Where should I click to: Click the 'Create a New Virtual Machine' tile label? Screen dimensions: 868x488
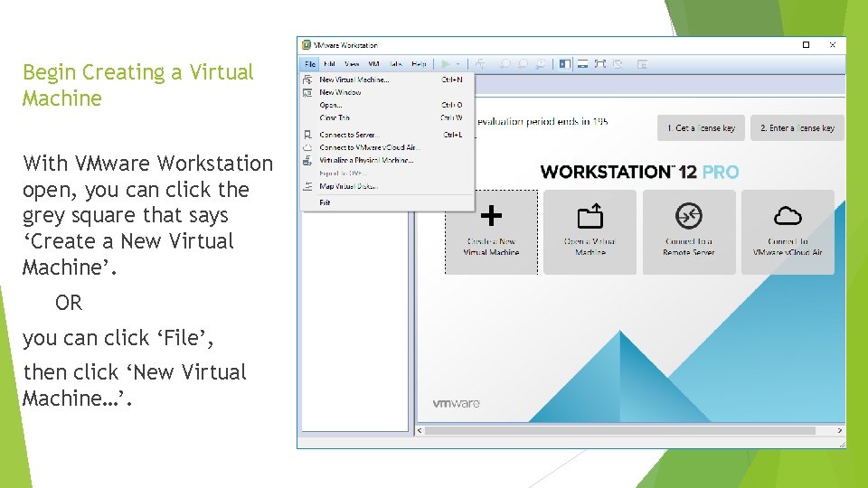coord(491,247)
